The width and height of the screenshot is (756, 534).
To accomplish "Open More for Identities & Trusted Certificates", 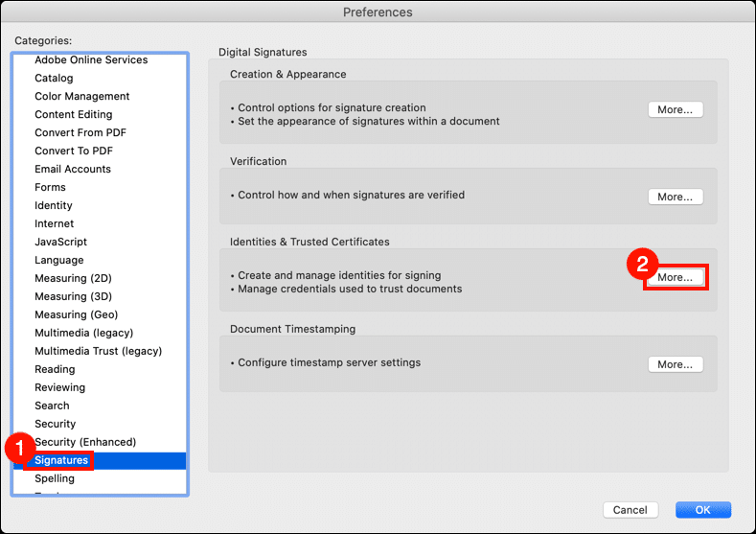I will click(x=675, y=277).
